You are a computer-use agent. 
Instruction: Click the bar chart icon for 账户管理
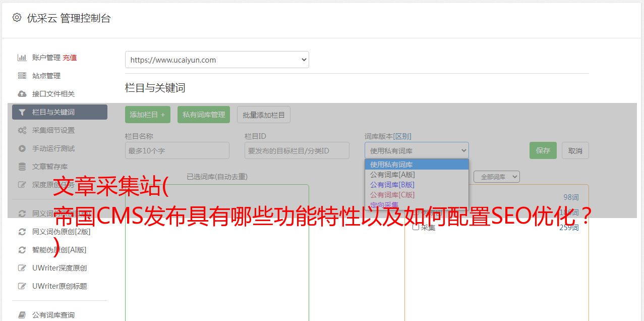coord(22,58)
